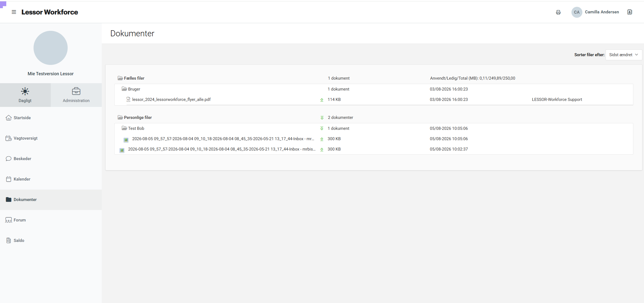This screenshot has height=303, width=644.
Task: Click the Anvendt/Ledig/Total storage text
Action: click(472, 78)
